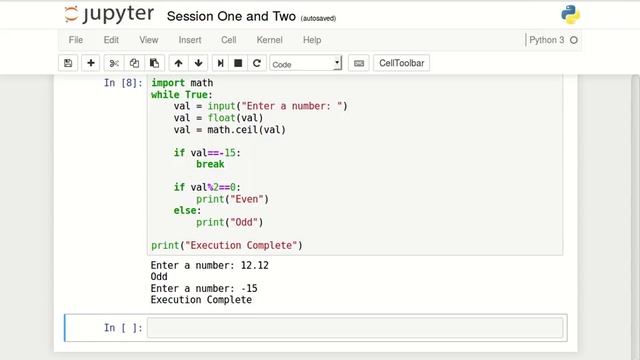Cut selected cell with the scissors icon
The height and width of the screenshot is (360, 640).
click(114, 63)
